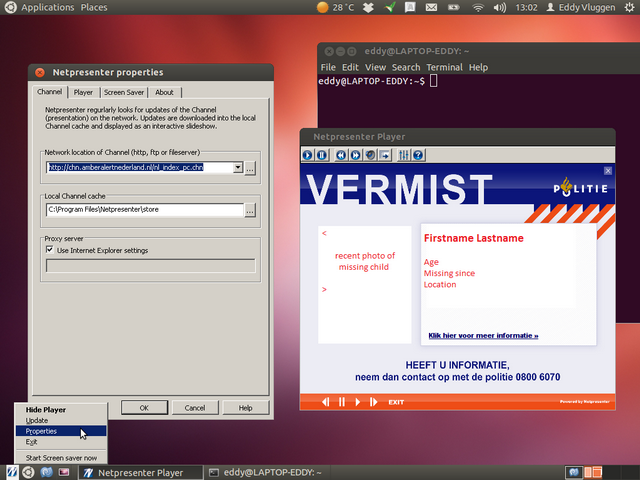Screen dimensions: 640x480
Task: Click the pause control in orange bar
Action: coord(342,402)
